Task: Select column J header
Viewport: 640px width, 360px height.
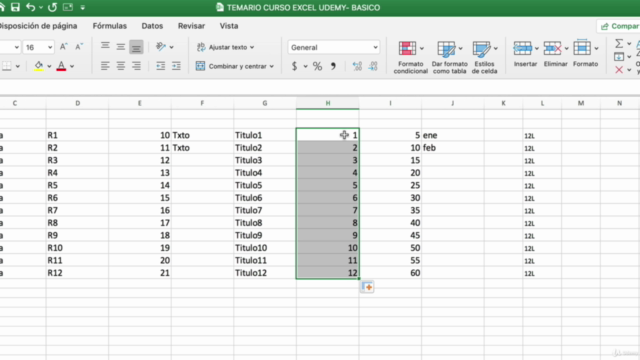Action: click(453, 103)
